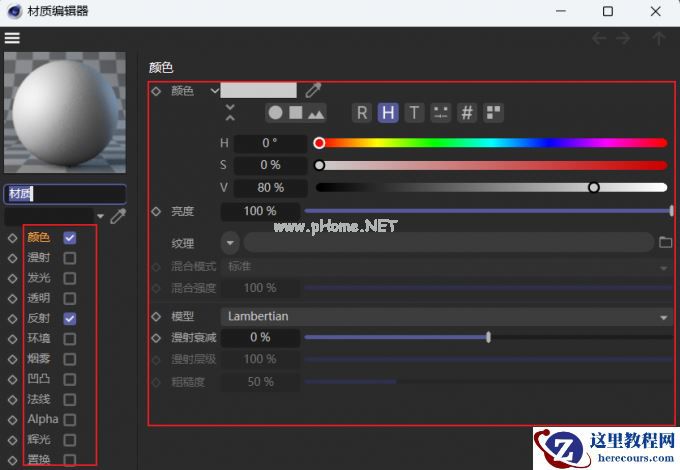Viewport: 680px width, 470px height.
Task: Click the V value field 80 %
Action: pos(270,188)
